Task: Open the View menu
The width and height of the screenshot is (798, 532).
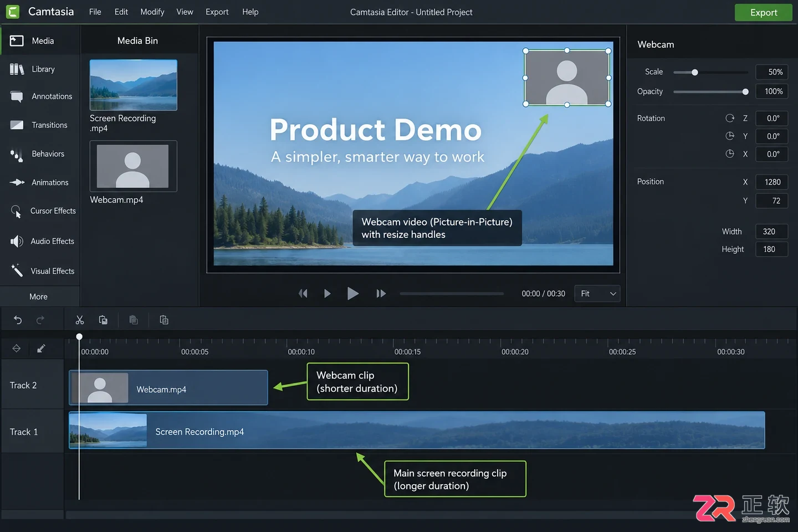Action: pos(185,12)
